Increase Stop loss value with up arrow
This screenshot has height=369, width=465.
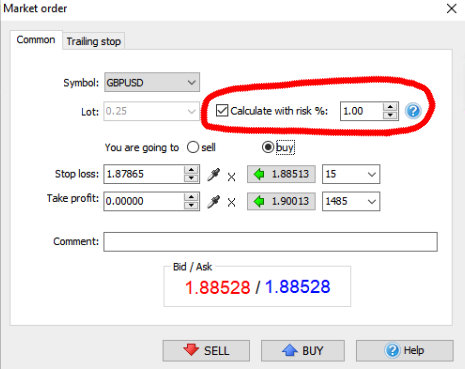pyautogui.click(x=191, y=170)
